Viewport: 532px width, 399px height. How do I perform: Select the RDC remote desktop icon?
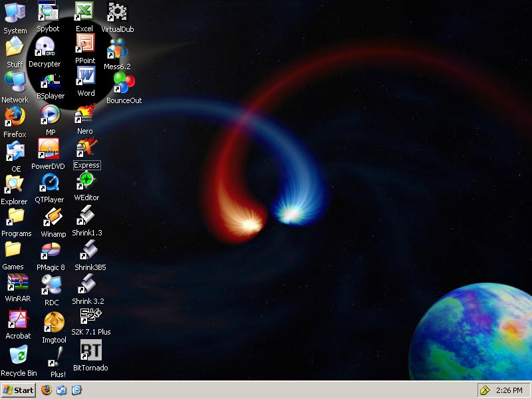point(52,285)
